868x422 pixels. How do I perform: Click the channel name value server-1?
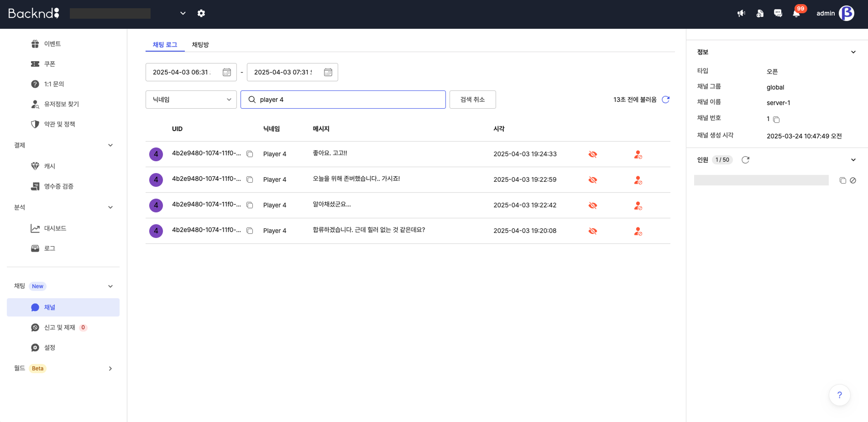(778, 103)
